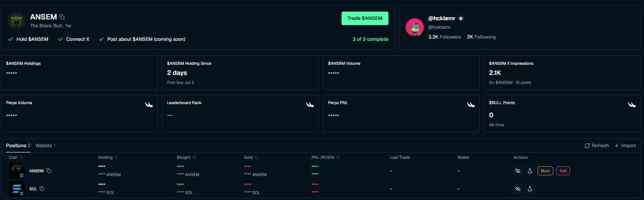Viewport: 644px width, 200px height.
Task: Sort positions by Sold column
Action: click(251, 158)
